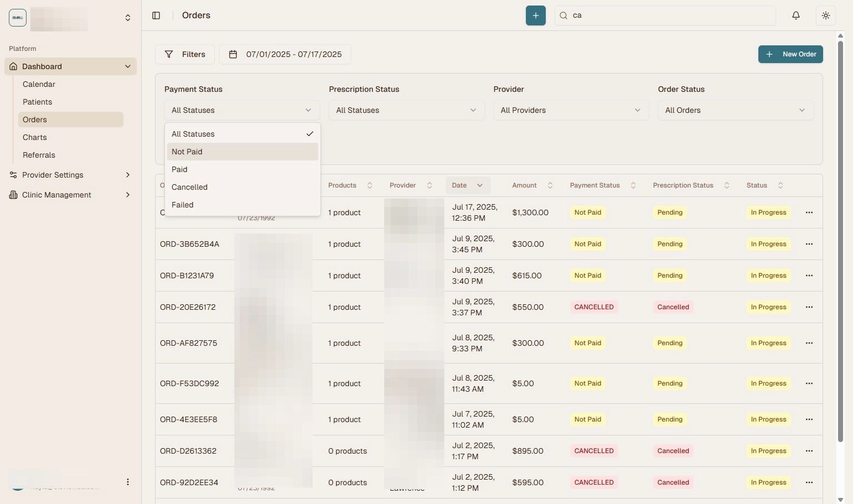This screenshot has height=504, width=853.
Task: Click the search field containing 'ca'
Action: pyautogui.click(x=665, y=15)
